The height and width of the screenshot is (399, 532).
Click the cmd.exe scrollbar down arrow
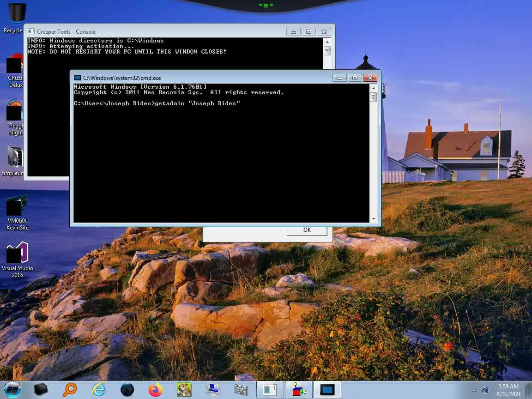pyautogui.click(x=374, y=219)
